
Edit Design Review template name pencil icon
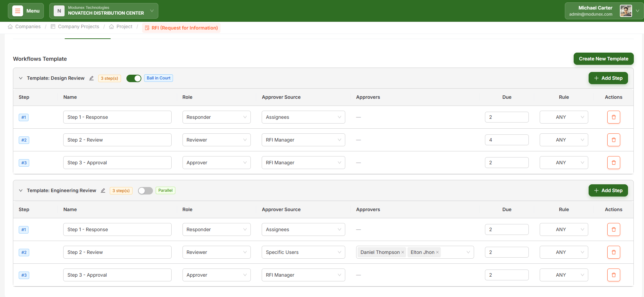coord(91,78)
